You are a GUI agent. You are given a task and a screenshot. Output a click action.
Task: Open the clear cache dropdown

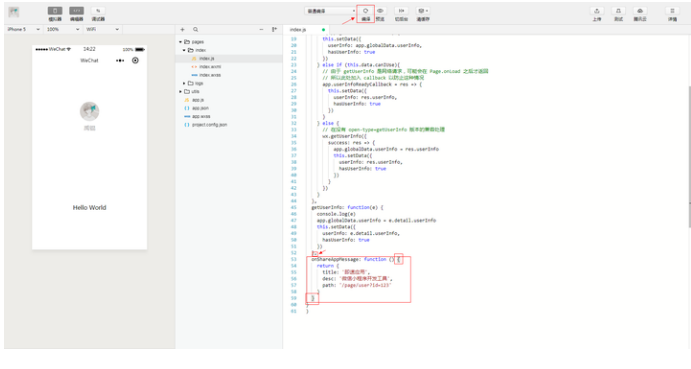point(423,11)
